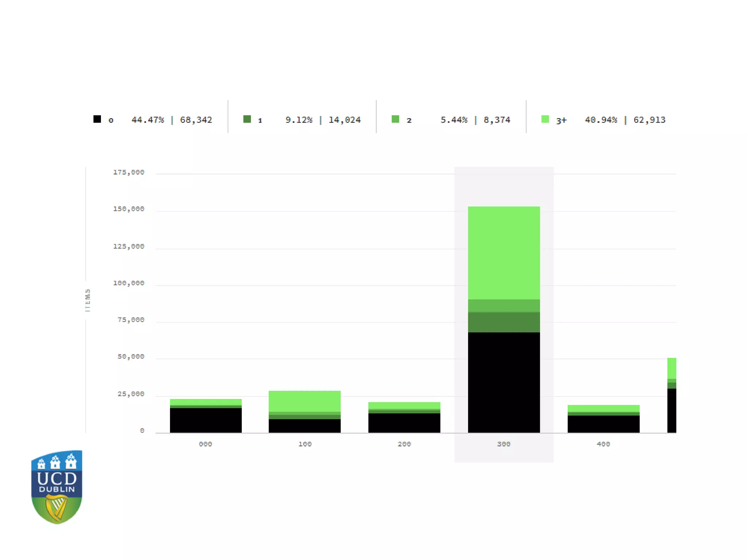Select the 9.12% | 14,024 legend entry

pos(323,120)
